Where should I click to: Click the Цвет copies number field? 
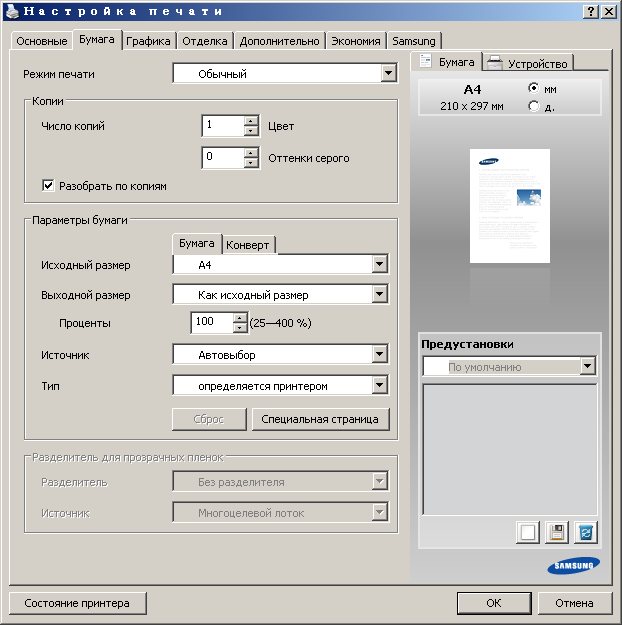click(223, 126)
